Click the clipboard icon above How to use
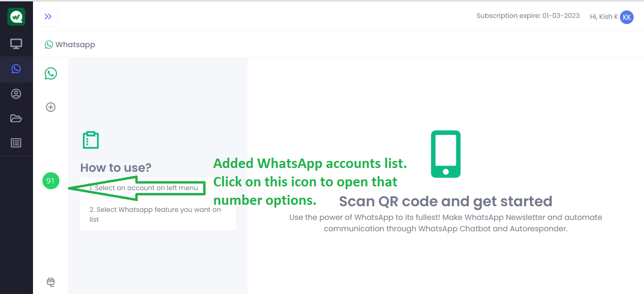 (x=91, y=140)
